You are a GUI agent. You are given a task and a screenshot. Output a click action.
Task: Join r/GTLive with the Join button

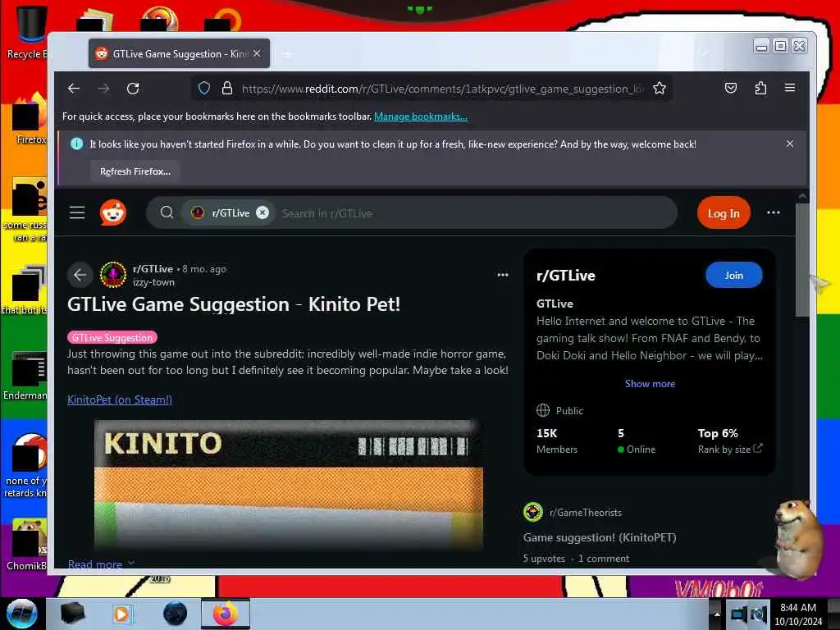click(x=733, y=276)
